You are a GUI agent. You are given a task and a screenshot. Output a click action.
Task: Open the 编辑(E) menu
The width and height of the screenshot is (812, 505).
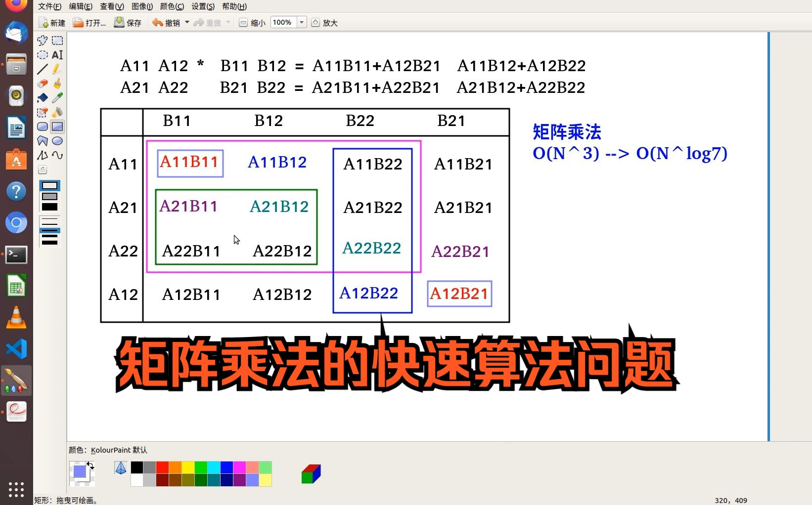81,6
